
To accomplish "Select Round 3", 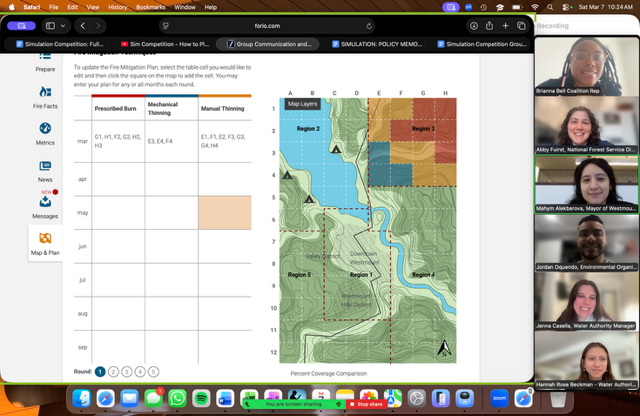I will 127,372.
